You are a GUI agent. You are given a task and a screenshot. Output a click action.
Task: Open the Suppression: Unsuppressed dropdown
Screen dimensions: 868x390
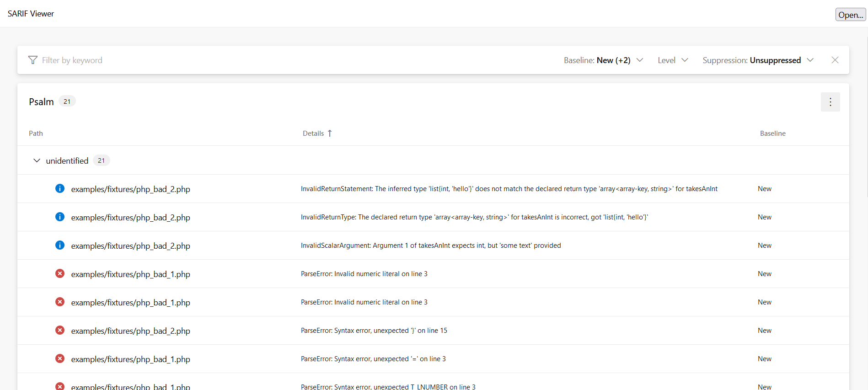coord(758,60)
